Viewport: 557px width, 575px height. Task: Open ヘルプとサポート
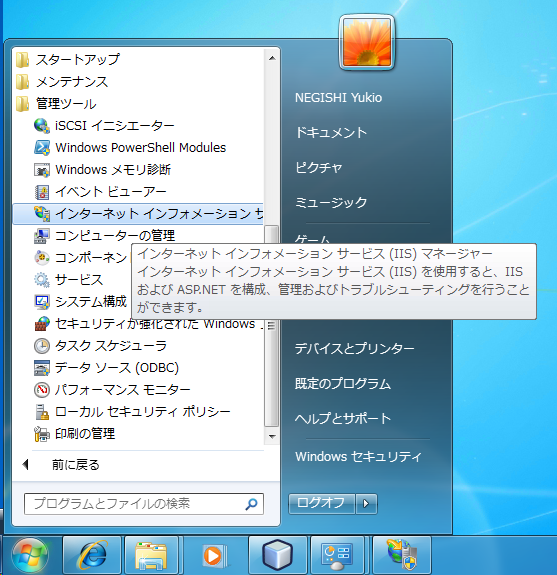pos(343,418)
